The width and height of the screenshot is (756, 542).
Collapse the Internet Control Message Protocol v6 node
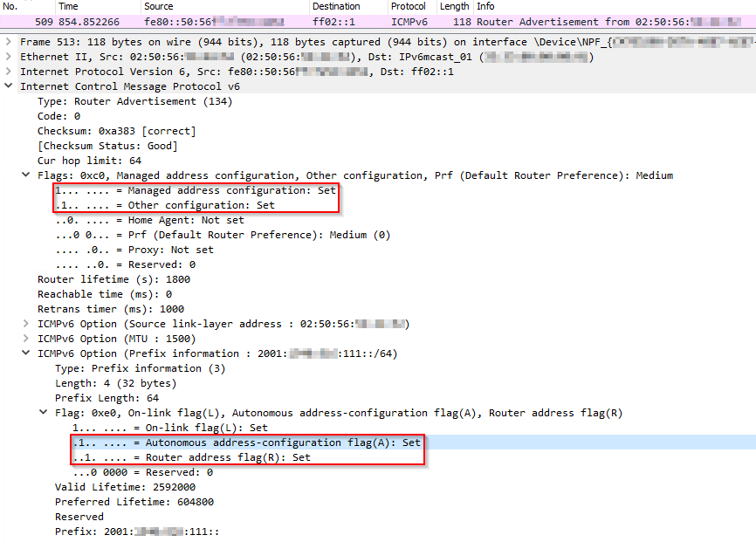click(9, 86)
